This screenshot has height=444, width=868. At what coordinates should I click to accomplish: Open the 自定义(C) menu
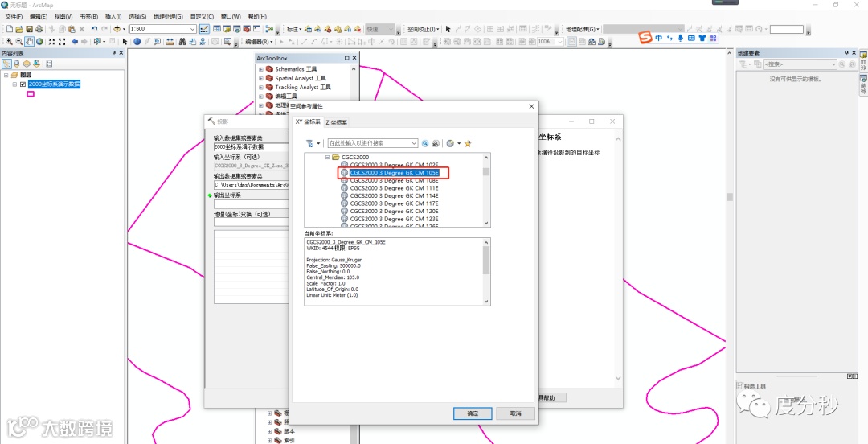point(202,17)
